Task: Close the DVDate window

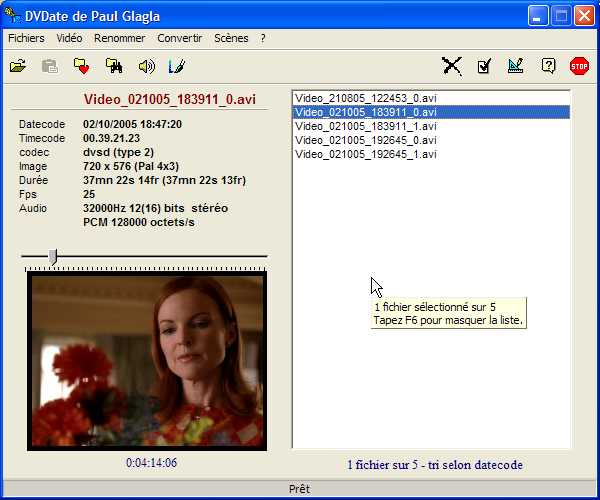Action: pos(584,16)
